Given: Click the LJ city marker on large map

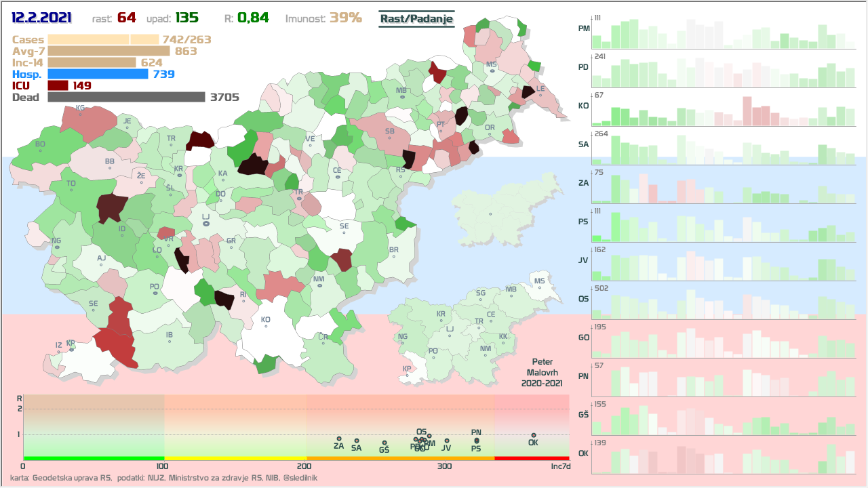Looking at the screenshot, I should point(205,223).
